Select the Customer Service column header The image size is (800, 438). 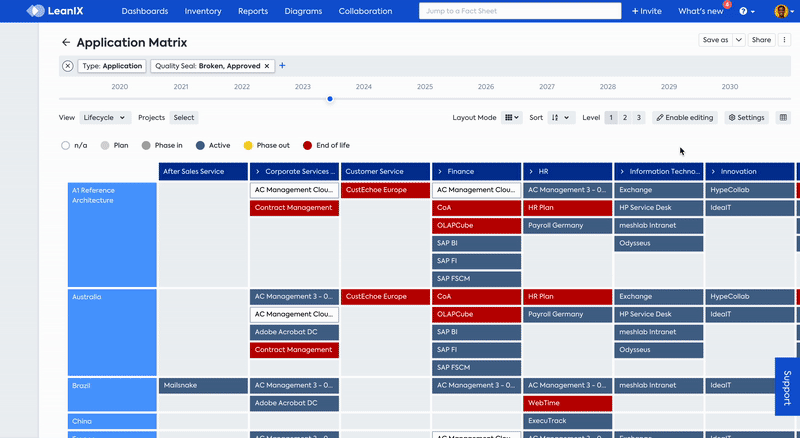tap(385, 172)
